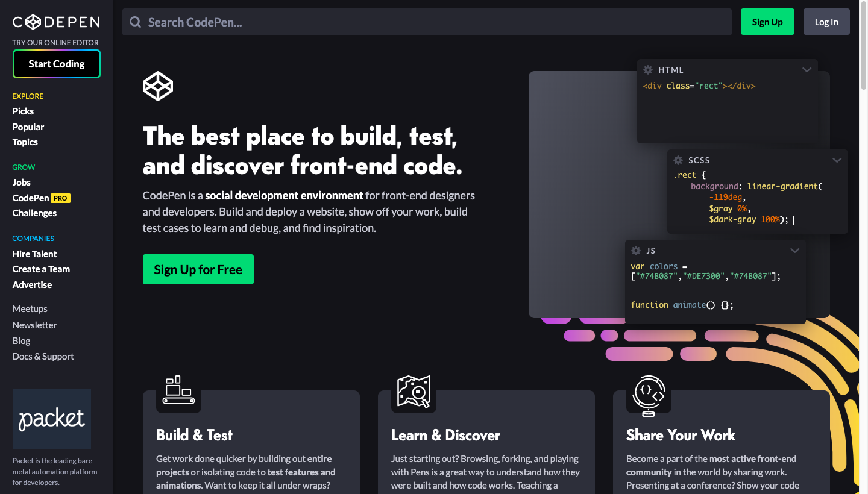Click the function animate() code line
This screenshot has width=868, height=494.
click(682, 305)
